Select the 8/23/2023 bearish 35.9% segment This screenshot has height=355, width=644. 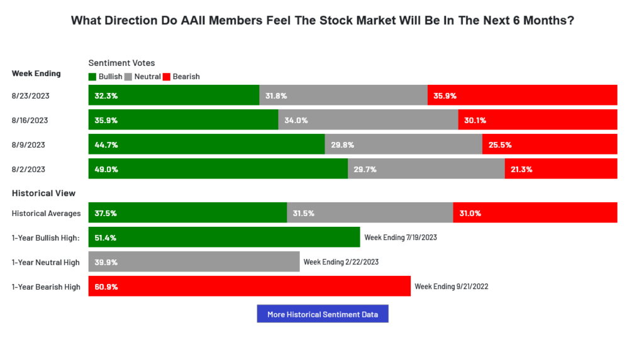click(x=522, y=96)
